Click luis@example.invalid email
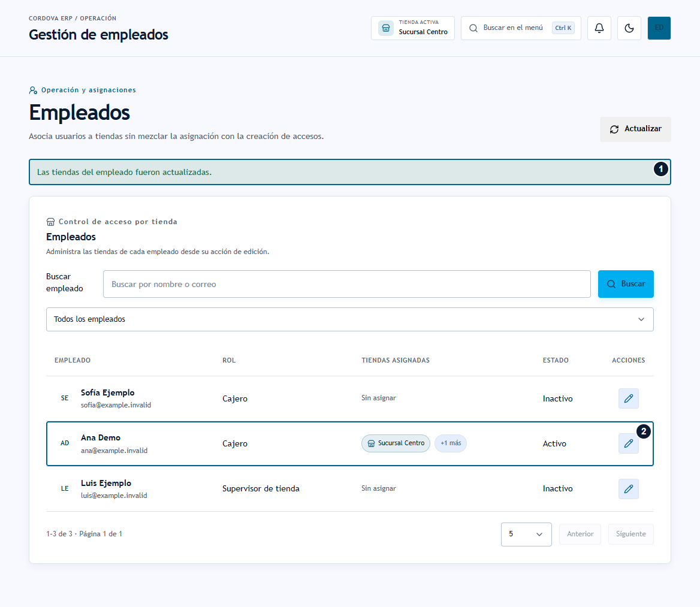700x607 pixels. (x=114, y=496)
